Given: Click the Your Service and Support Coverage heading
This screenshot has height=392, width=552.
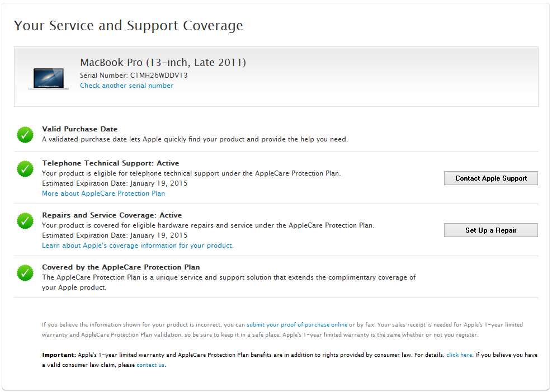Looking at the screenshot, I should [129, 26].
